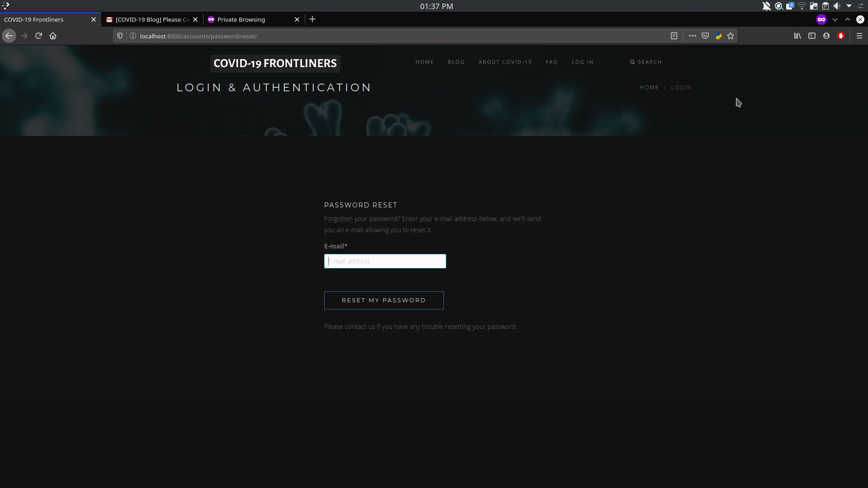The height and width of the screenshot is (488, 868).
Task: Save page to Pocket
Action: 705,36
